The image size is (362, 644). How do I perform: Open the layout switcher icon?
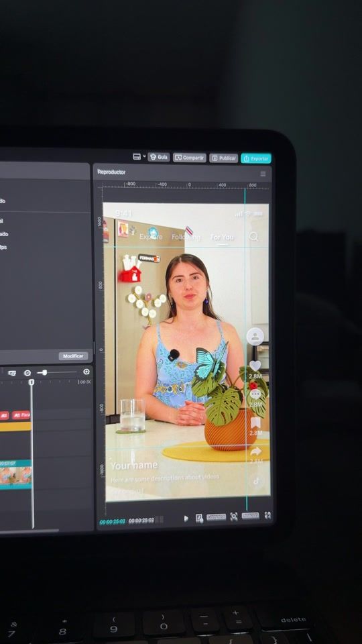pyautogui.click(x=137, y=156)
